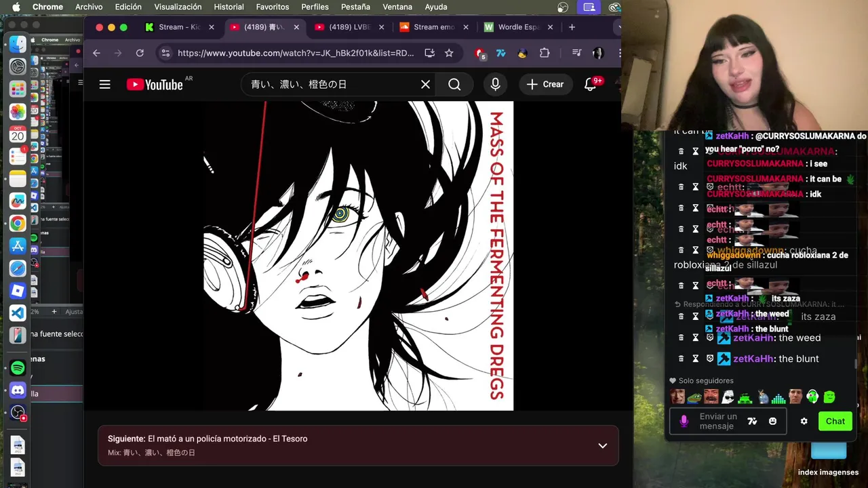This screenshot has height=488, width=868.
Task: Go back to the previous page
Action: click(96, 53)
